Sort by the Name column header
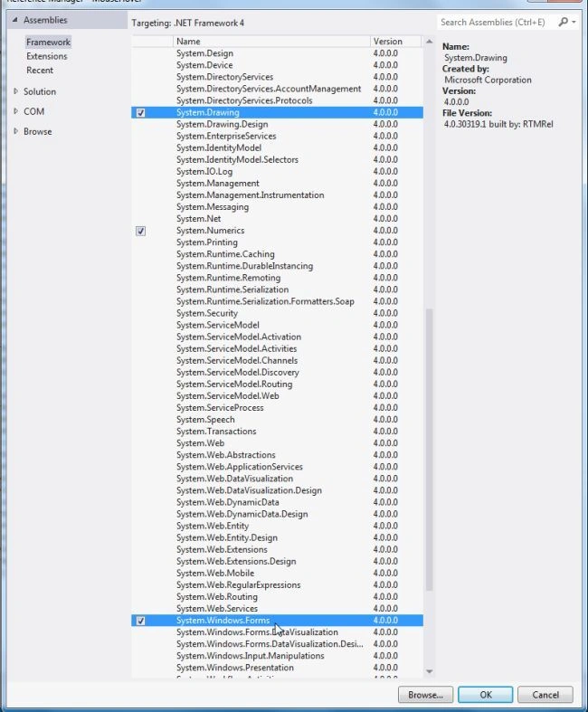588x712 pixels. (271, 42)
